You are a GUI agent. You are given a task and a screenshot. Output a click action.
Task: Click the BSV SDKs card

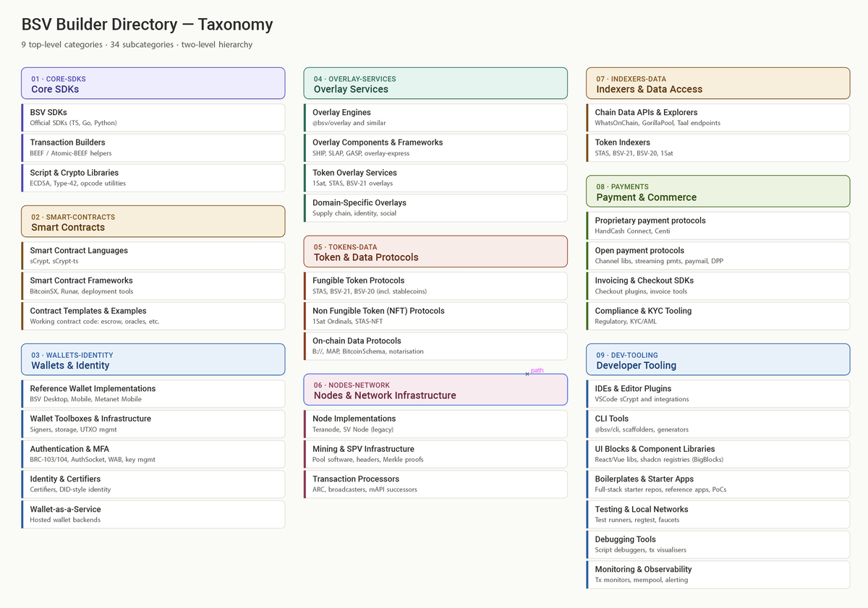153,118
